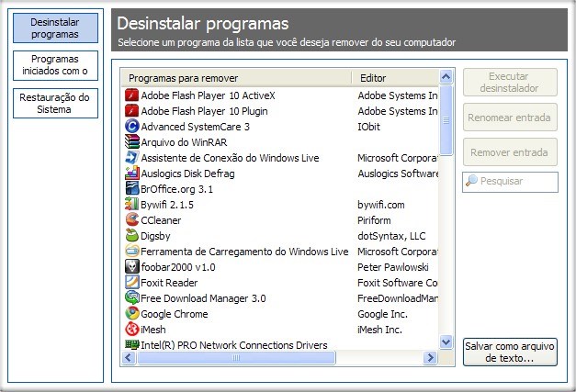The width and height of the screenshot is (576, 392).
Task: Click the foobar2000 icon
Action: coord(132,267)
